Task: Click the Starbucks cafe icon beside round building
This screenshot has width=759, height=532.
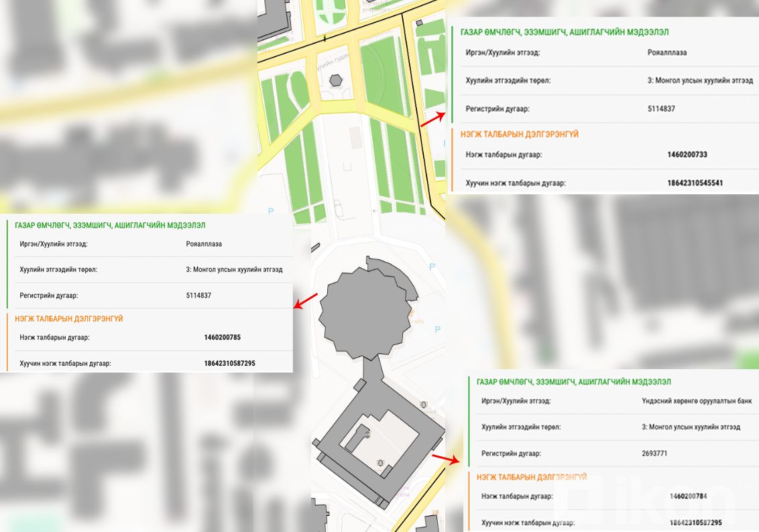Action: coord(412,314)
